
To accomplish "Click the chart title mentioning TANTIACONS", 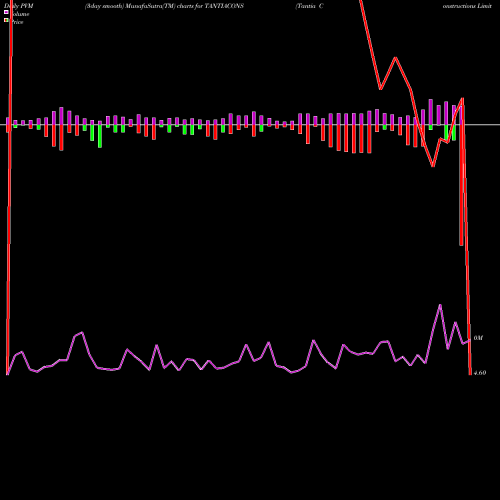I will 164,6.
